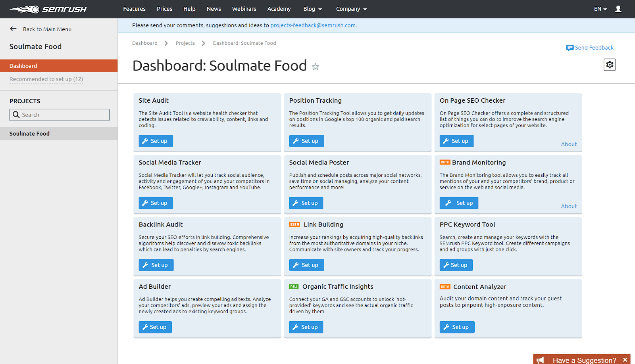Viewport: 635px width, 364px height.
Task: Go to the Help menu item
Action: (x=189, y=9)
